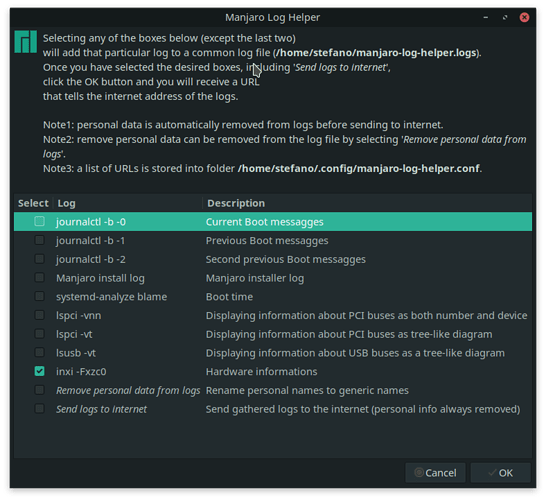Enable the systemd-analyze blame checkbox
This screenshot has width=546, height=500.
pos(39,296)
